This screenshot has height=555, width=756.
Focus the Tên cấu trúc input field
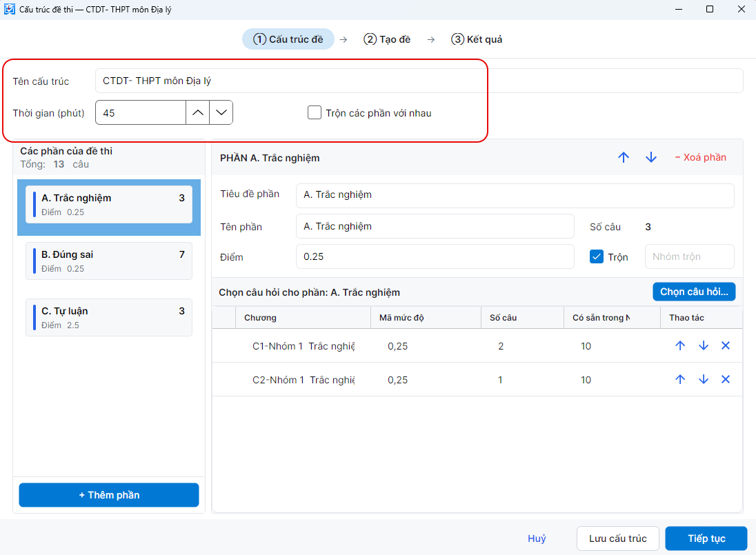pyautogui.click(x=419, y=81)
